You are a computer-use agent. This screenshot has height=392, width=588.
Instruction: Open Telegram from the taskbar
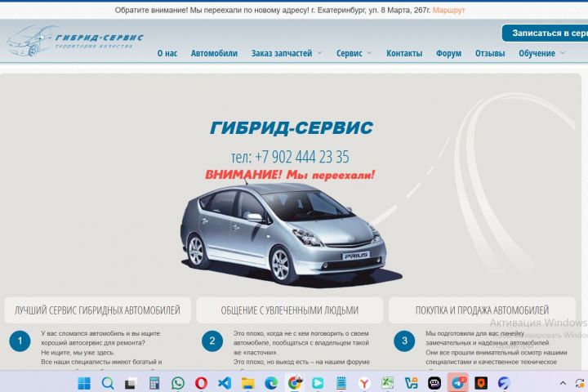(x=458, y=383)
